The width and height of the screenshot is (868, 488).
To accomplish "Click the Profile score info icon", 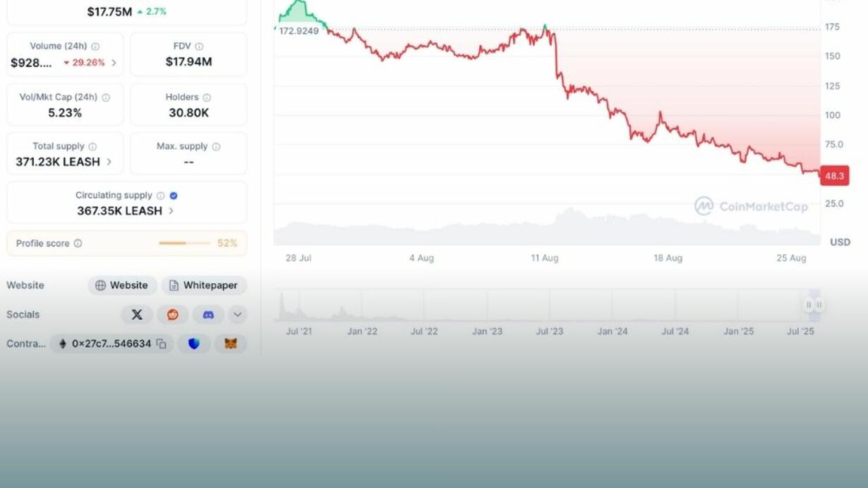I will (78, 243).
